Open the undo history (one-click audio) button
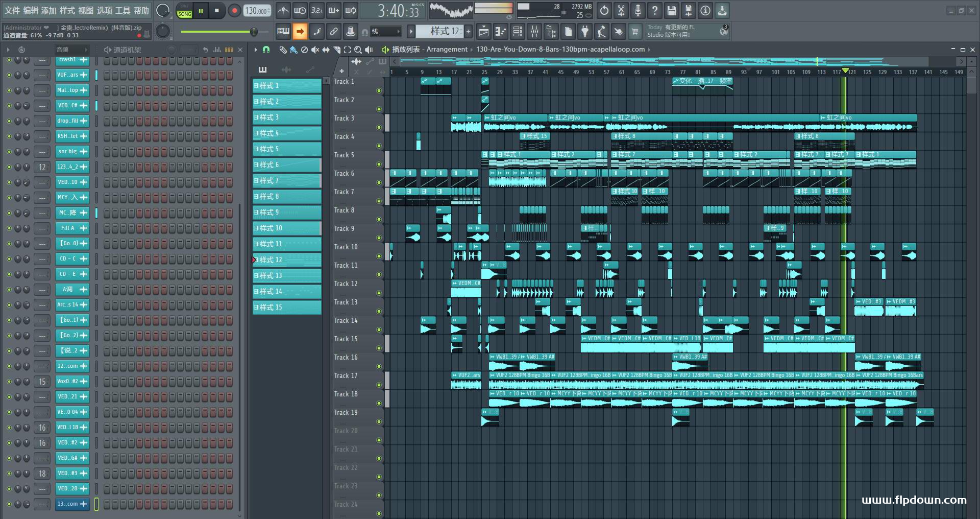 tap(604, 10)
